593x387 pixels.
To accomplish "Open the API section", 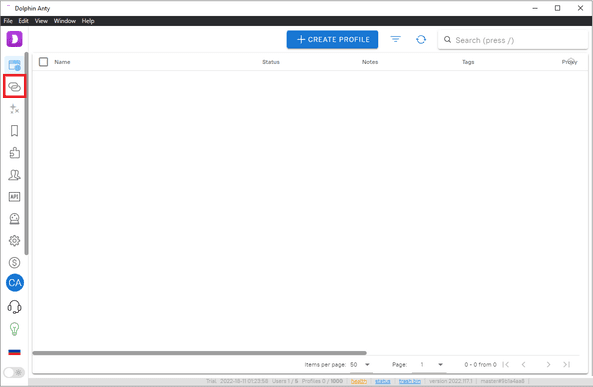I will point(14,197).
